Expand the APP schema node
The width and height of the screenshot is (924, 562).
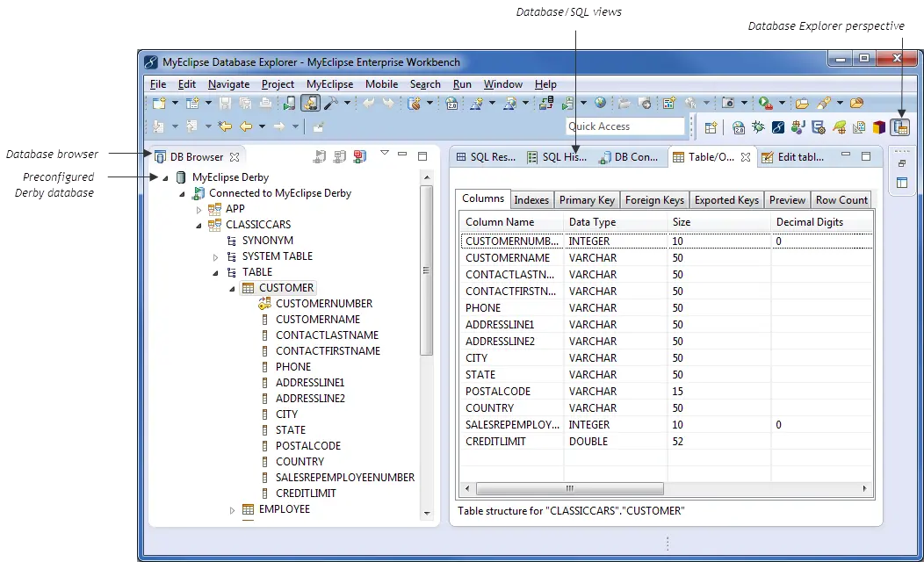click(199, 209)
